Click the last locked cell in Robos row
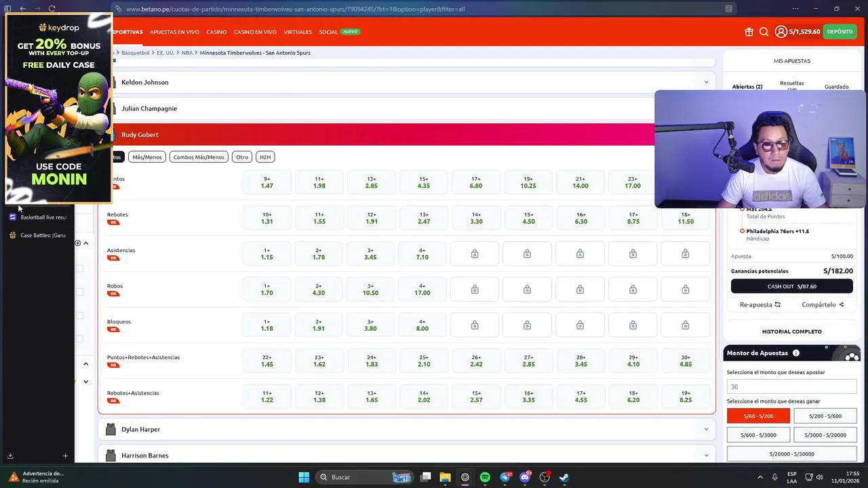This screenshot has width=868, height=488. point(685,289)
